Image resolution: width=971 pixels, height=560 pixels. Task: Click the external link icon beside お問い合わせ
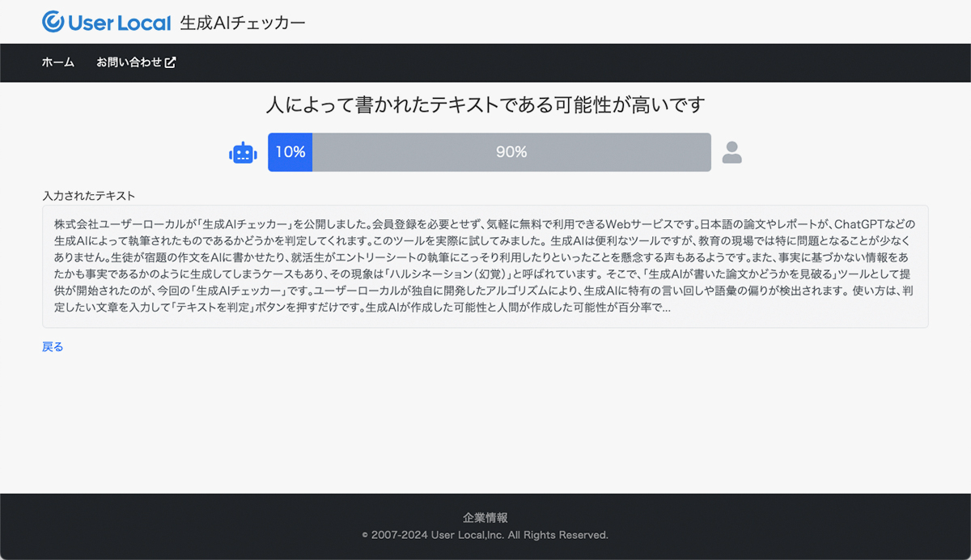pyautogui.click(x=171, y=62)
